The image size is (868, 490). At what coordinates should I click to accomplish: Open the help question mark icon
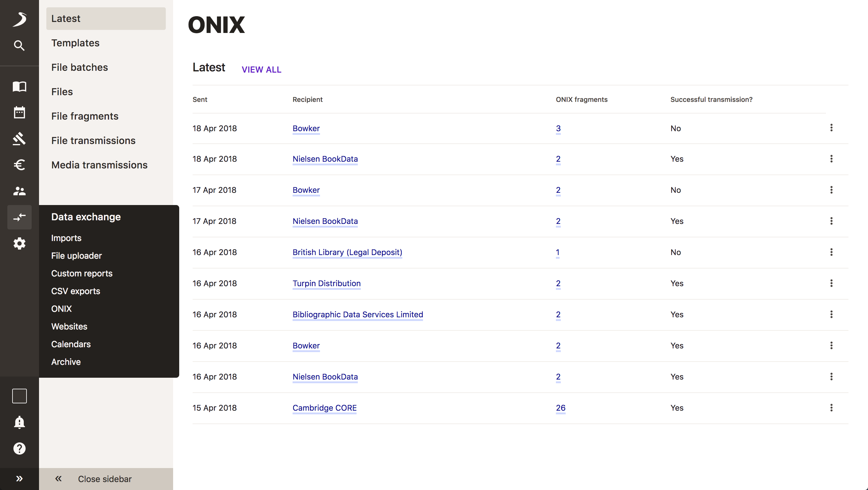coord(19,449)
